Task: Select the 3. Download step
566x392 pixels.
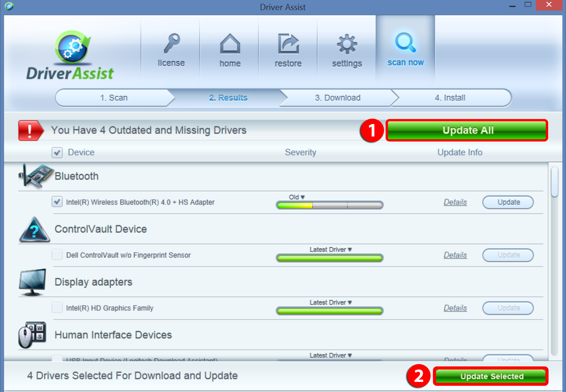Action: 338,98
